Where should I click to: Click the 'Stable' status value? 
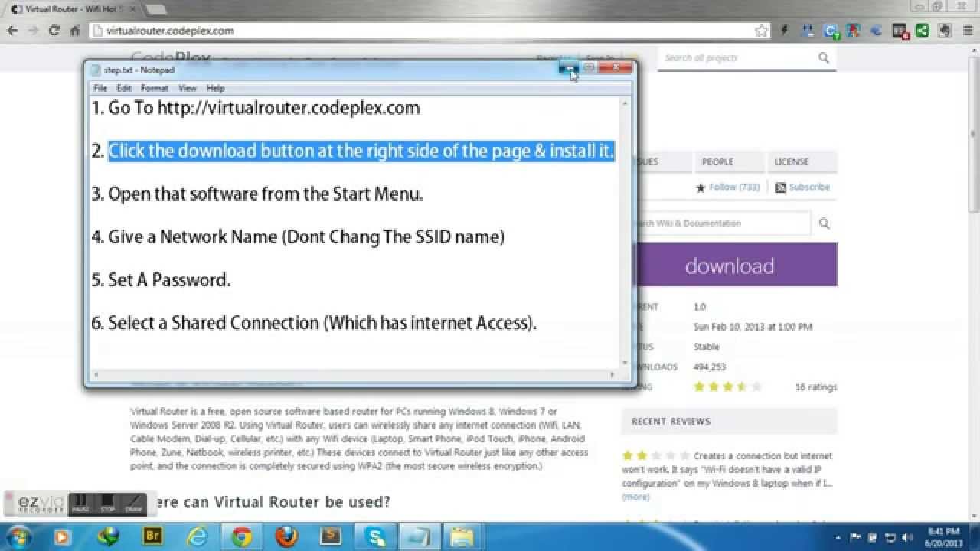[706, 347]
